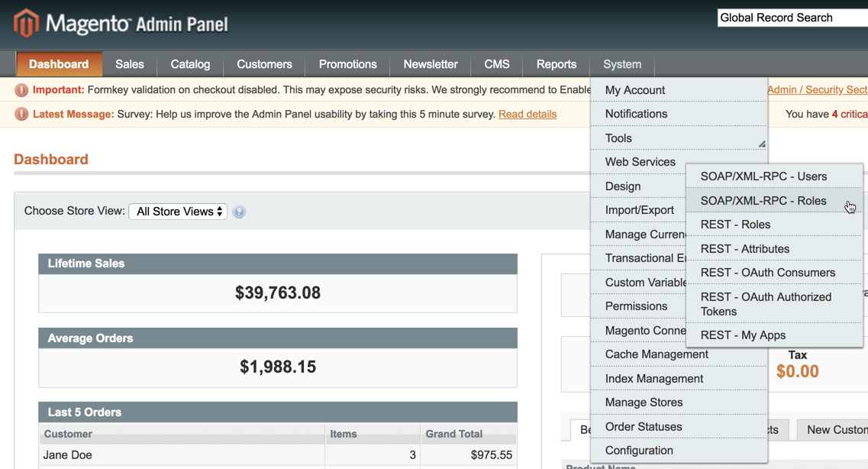Screen dimensions: 868x469
Task: Click Average Orders value $1,988.15
Action: click(278, 367)
